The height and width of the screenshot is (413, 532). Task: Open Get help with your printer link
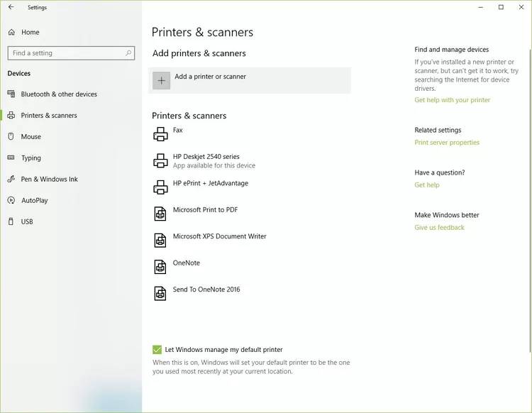click(x=452, y=100)
